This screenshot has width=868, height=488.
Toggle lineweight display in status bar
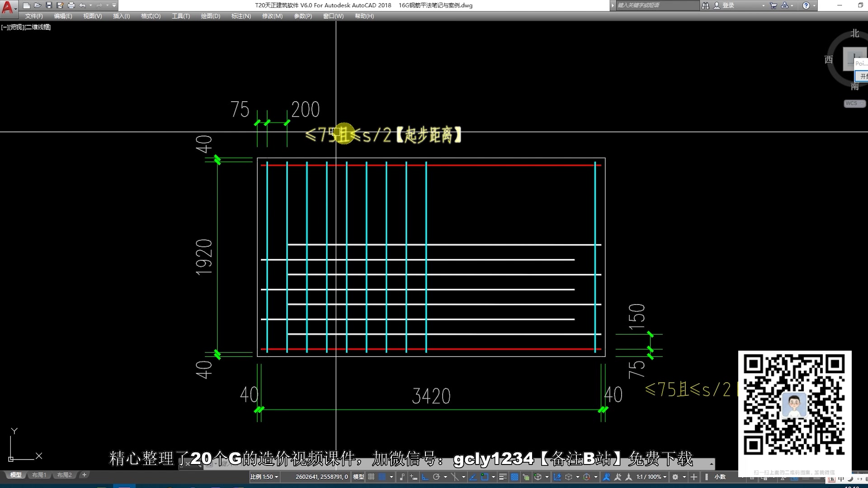503,477
